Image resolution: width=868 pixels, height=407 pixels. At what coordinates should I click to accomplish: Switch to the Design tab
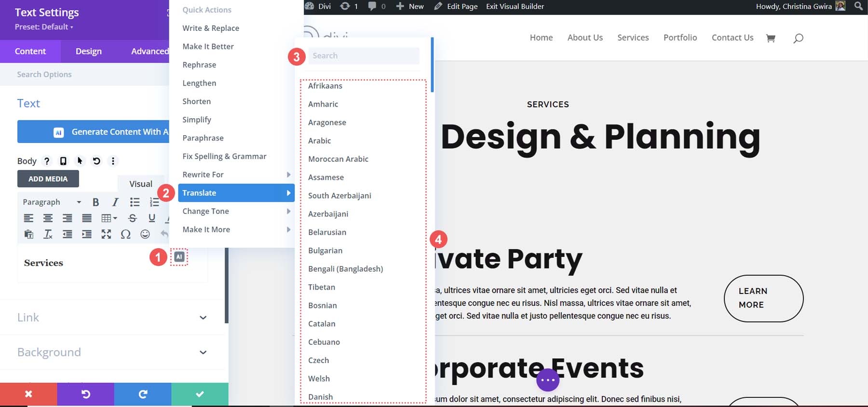[88, 51]
